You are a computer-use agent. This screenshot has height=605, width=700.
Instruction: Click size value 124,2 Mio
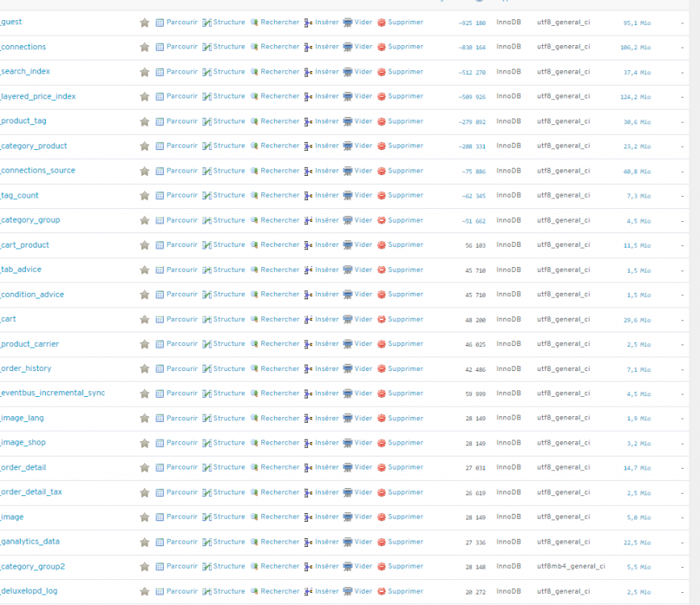click(x=635, y=97)
